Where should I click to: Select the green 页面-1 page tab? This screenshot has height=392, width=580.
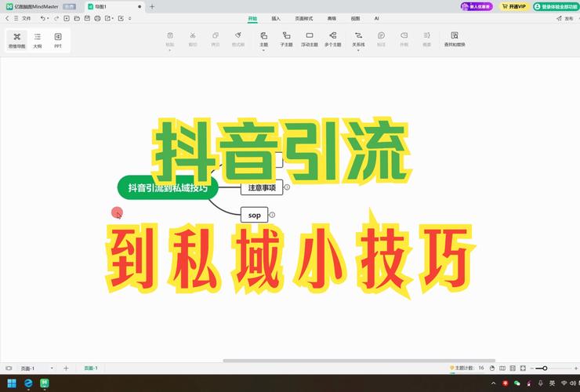click(x=91, y=368)
